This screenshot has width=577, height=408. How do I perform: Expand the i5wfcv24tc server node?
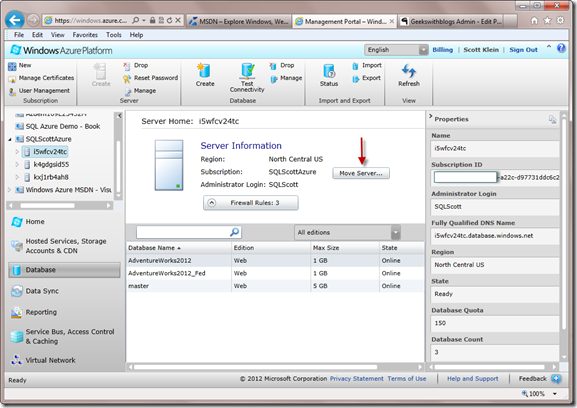click(17, 152)
